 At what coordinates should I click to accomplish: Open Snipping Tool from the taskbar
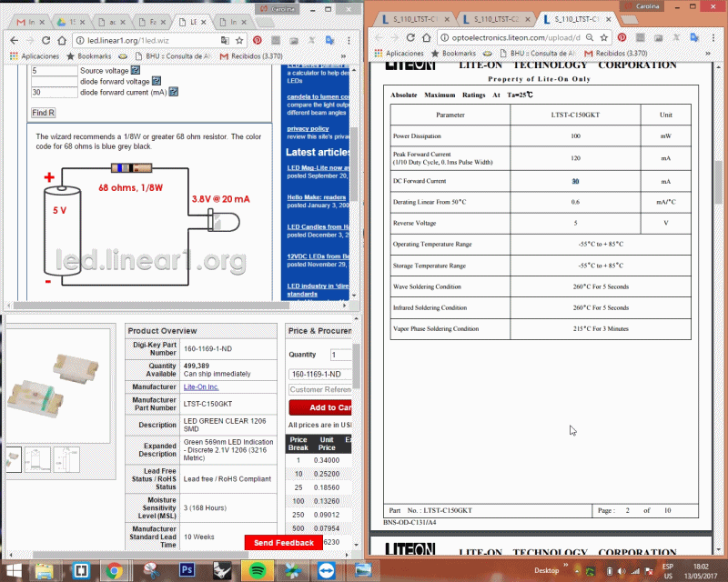click(151, 569)
